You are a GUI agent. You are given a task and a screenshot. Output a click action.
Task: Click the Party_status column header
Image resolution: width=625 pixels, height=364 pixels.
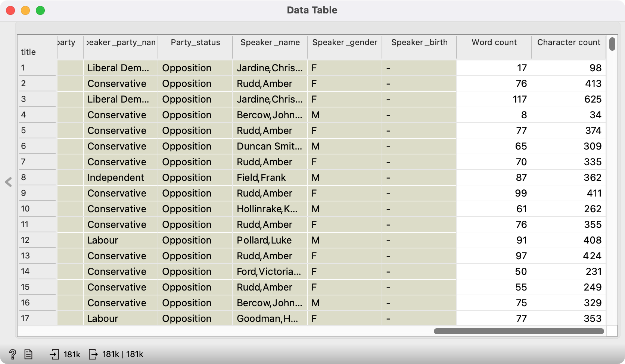pos(195,43)
